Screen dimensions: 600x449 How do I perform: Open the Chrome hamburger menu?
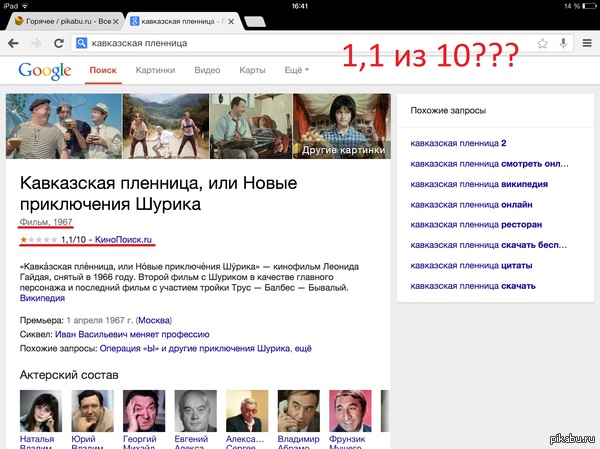(x=587, y=43)
